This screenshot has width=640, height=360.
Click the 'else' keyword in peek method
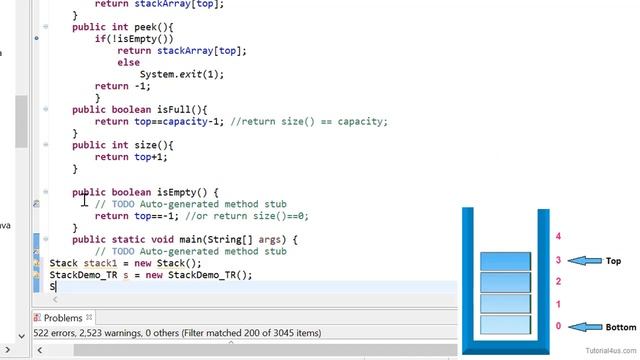coord(129,62)
